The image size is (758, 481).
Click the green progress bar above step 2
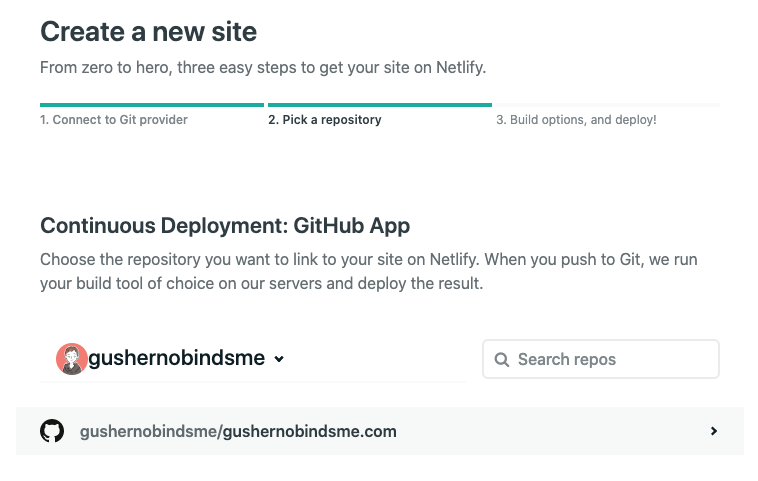click(x=379, y=104)
